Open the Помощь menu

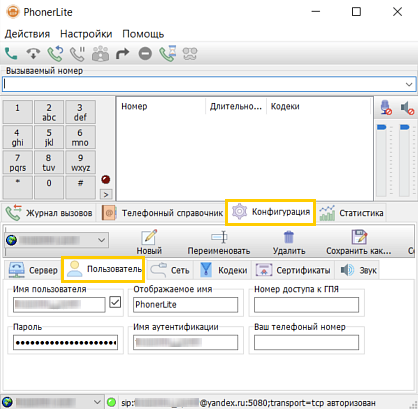pos(143,34)
